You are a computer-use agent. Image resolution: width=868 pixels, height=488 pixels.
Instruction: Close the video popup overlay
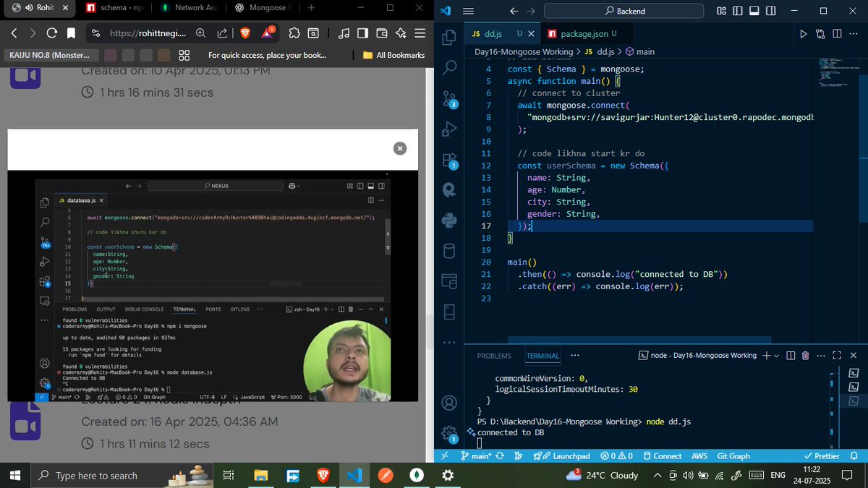click(x=400, y=147)
